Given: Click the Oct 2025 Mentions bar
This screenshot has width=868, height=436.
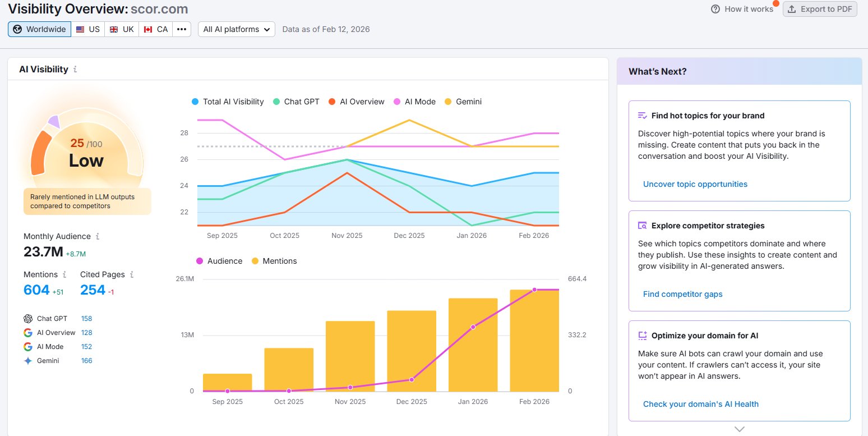Looking at the screenshot, I should [x=289, y=370].
